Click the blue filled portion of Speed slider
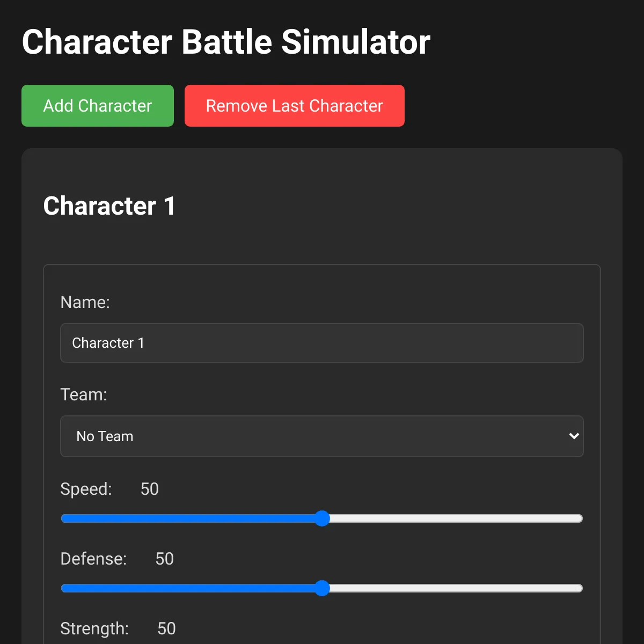This screenshot has height=644, width=644. (188, 518)
